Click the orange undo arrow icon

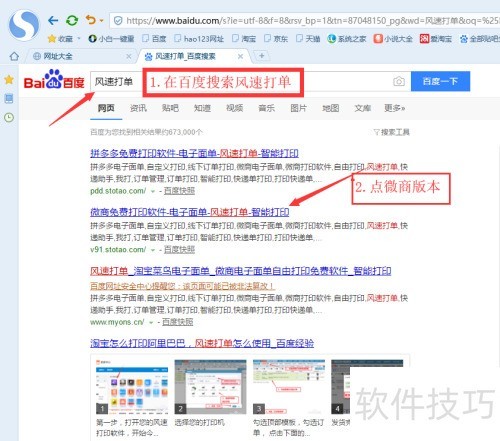pos(90,20)
